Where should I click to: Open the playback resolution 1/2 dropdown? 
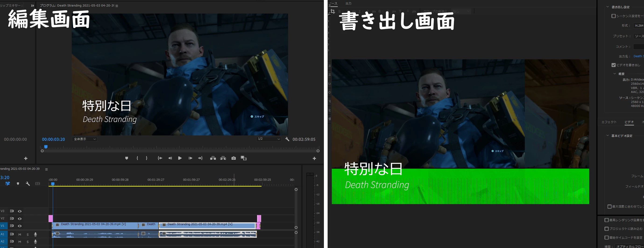click(x=269, y=139)
